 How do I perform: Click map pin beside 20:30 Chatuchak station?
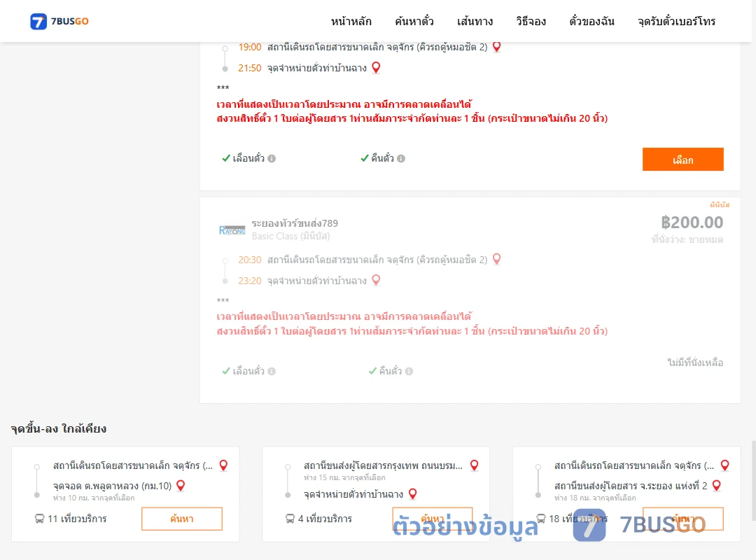[496, 260]
